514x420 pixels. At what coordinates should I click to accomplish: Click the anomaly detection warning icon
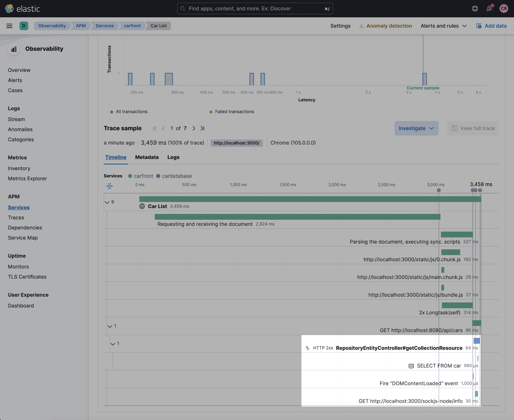point(361,26)
